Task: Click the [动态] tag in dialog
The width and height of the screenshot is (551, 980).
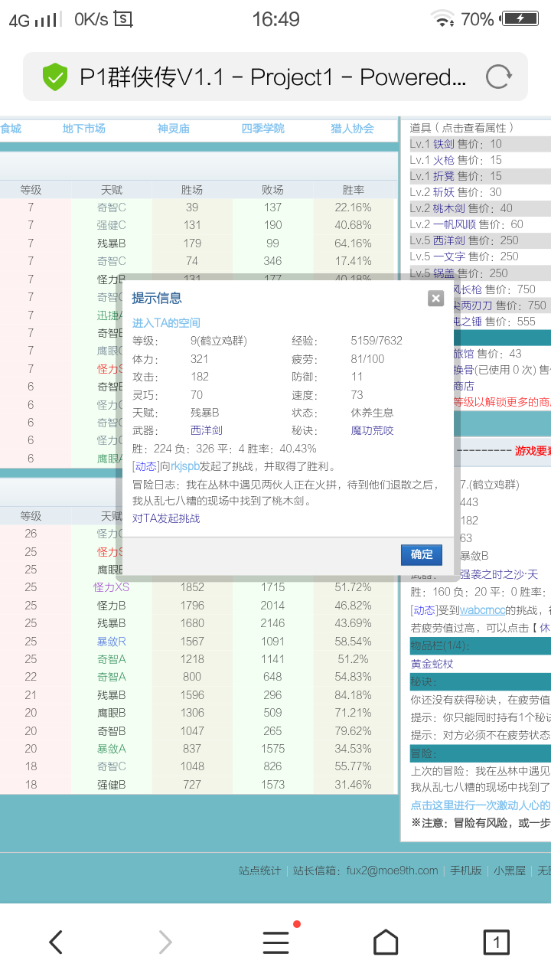Action: coord(145,466)
